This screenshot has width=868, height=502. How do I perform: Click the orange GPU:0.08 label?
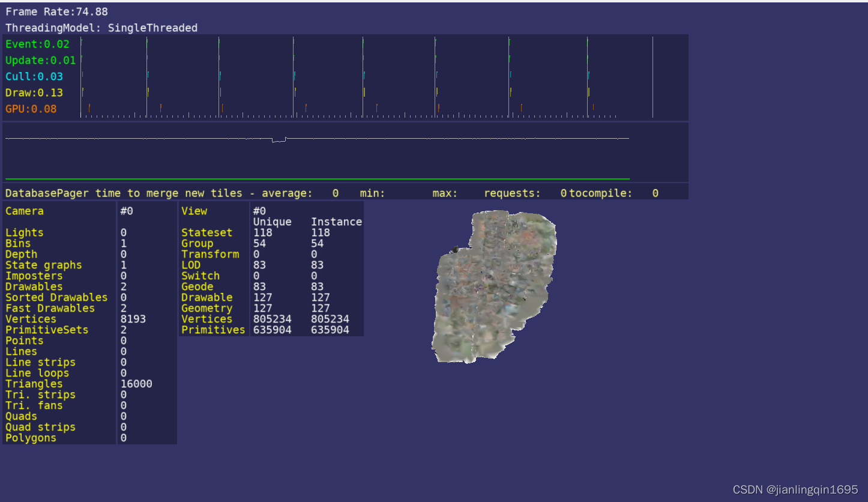tap(31, 109)
